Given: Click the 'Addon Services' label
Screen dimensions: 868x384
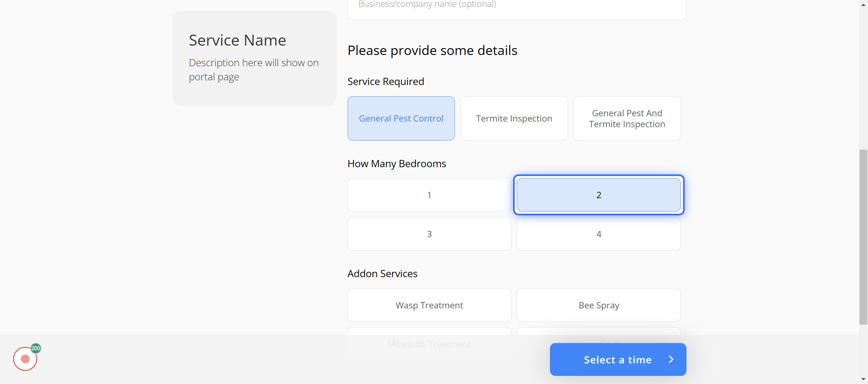Looking at the screenshot, I should click(x=382, y=273).
